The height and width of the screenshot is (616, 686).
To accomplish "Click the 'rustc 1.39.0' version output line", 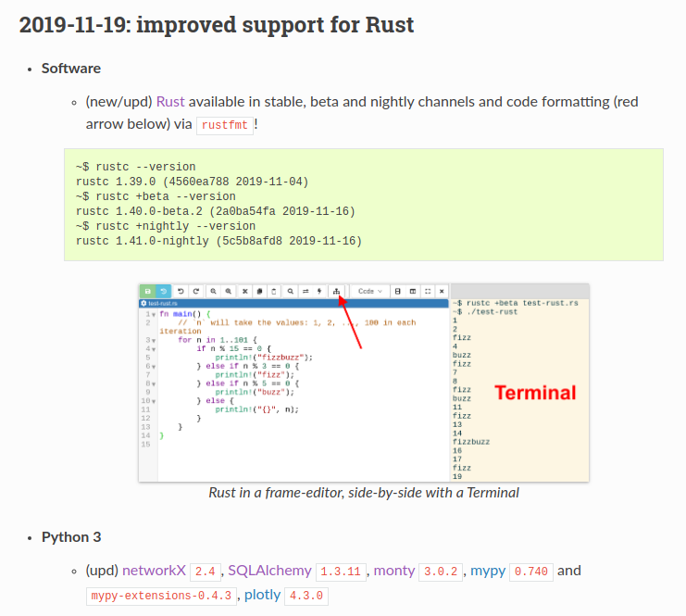I will (x=192, y=182).
